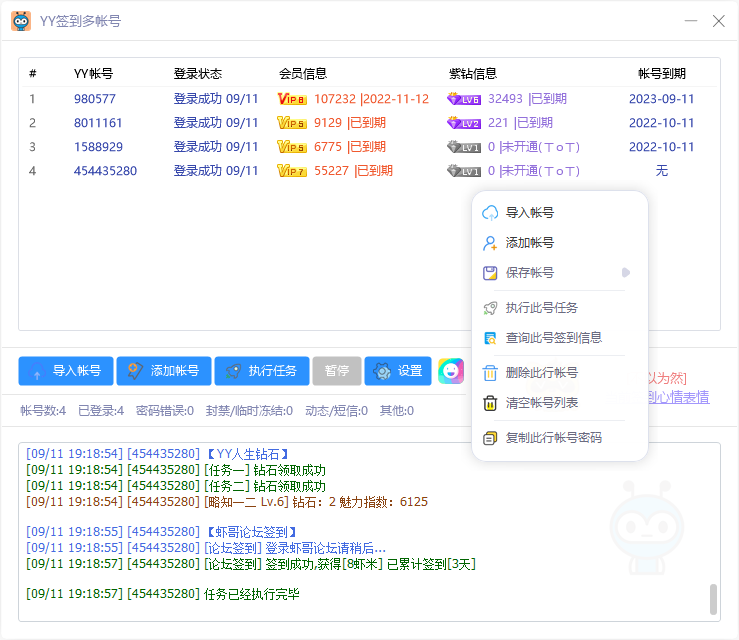Click expiry date 2023-09-11
The image size is (739, 640).
coord(662,99)
